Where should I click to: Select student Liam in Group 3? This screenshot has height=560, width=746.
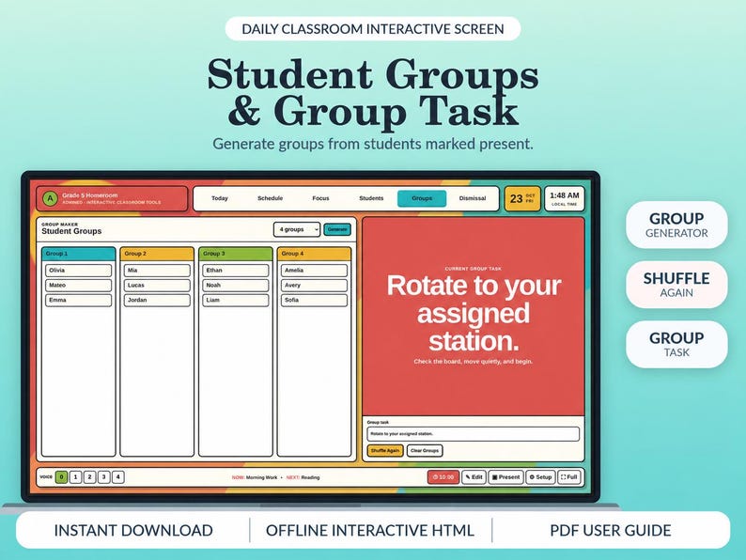click(x=236, y=301)
